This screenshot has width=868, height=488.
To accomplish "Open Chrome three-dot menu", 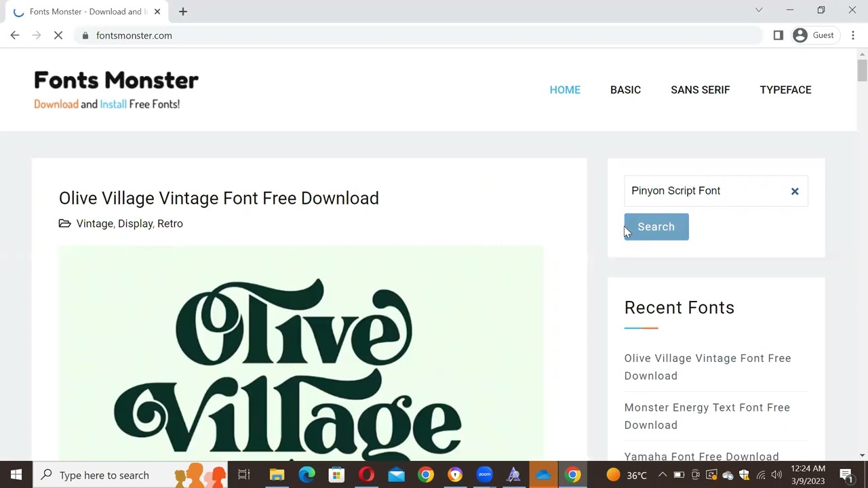I will (x=853, y=35).
